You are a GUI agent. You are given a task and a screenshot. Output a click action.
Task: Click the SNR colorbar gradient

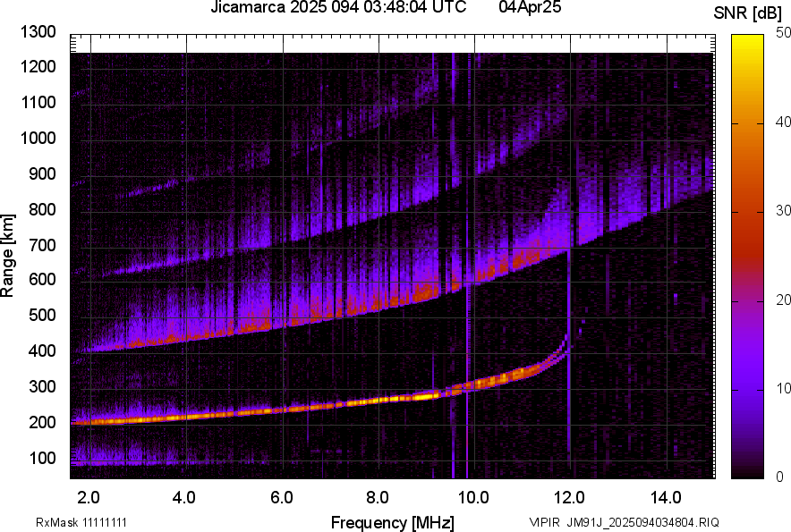click(x=747, y=257)
